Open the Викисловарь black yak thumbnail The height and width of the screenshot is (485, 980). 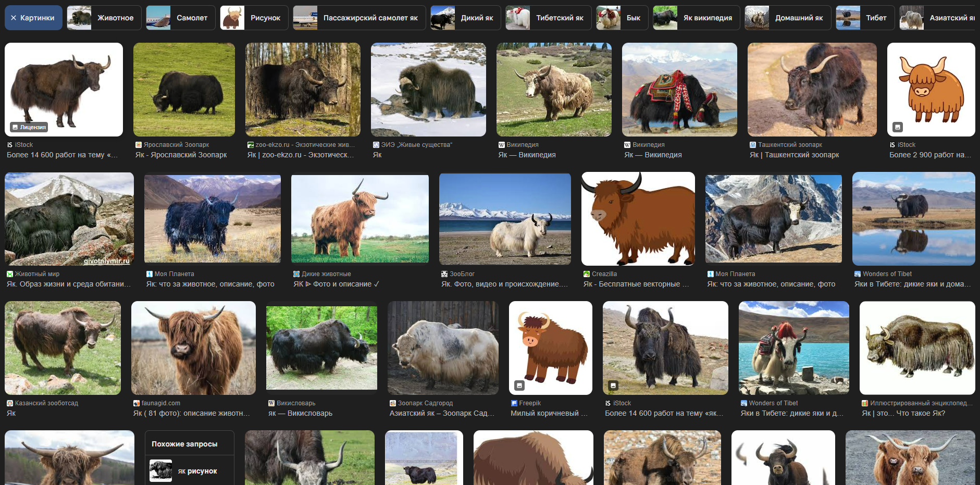pos(321,348)
